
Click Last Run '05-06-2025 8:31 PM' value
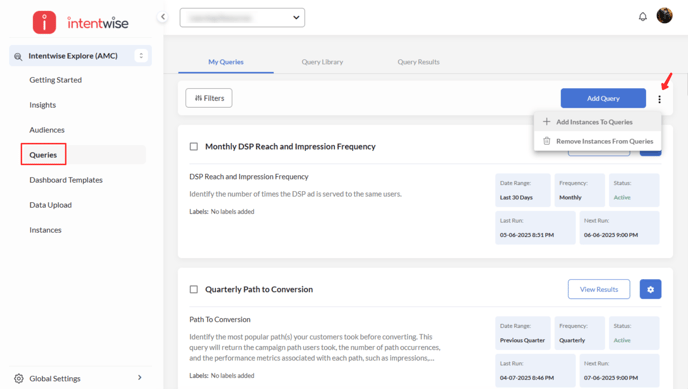[527, 235]
